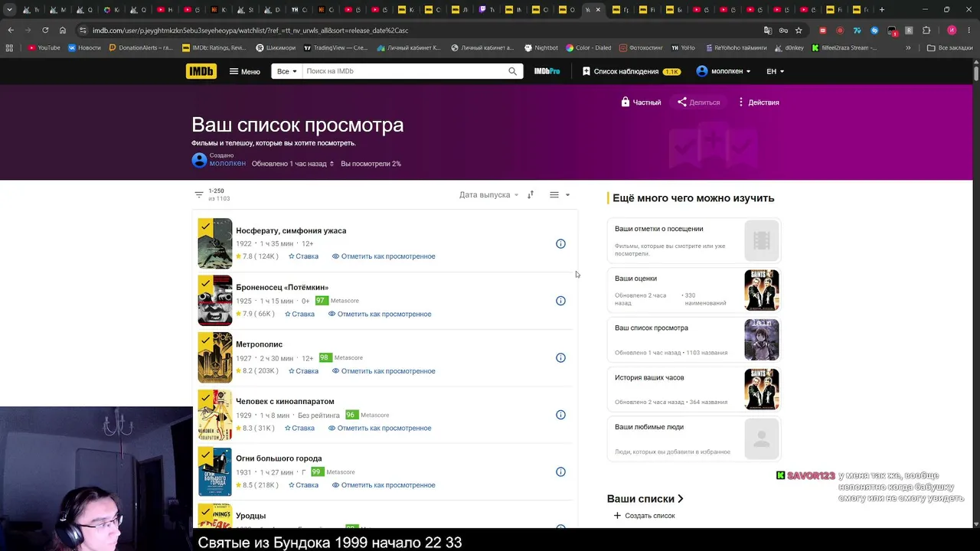Expand the Обновлено 1 час назад sort arrows
Image resolution: width=980 pixels, height=551 pixels.
tap(332, 164)
